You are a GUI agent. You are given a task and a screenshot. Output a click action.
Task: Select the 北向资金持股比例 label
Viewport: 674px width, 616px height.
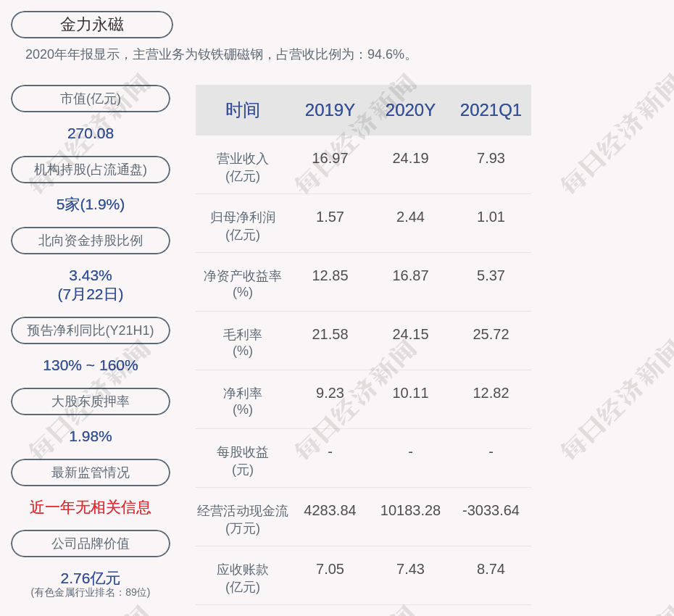pos(91,241)
